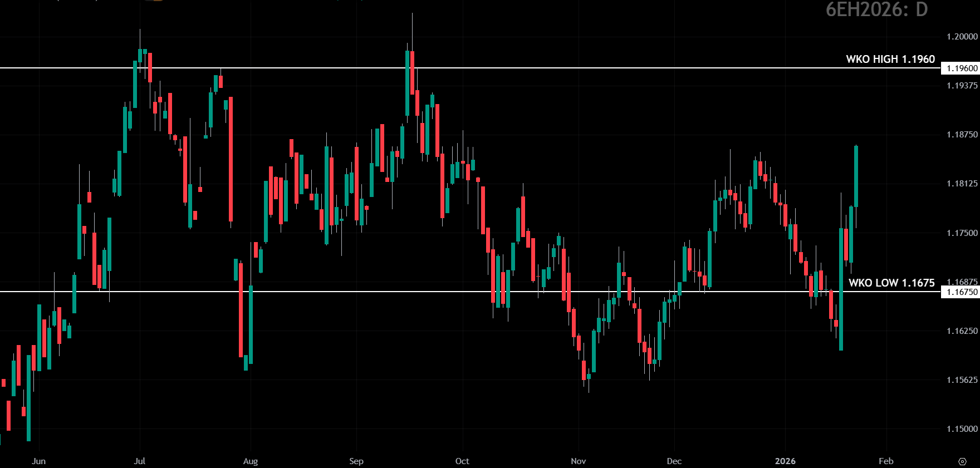Select the most recent green candle
The image size is (980, 468).
856,176
